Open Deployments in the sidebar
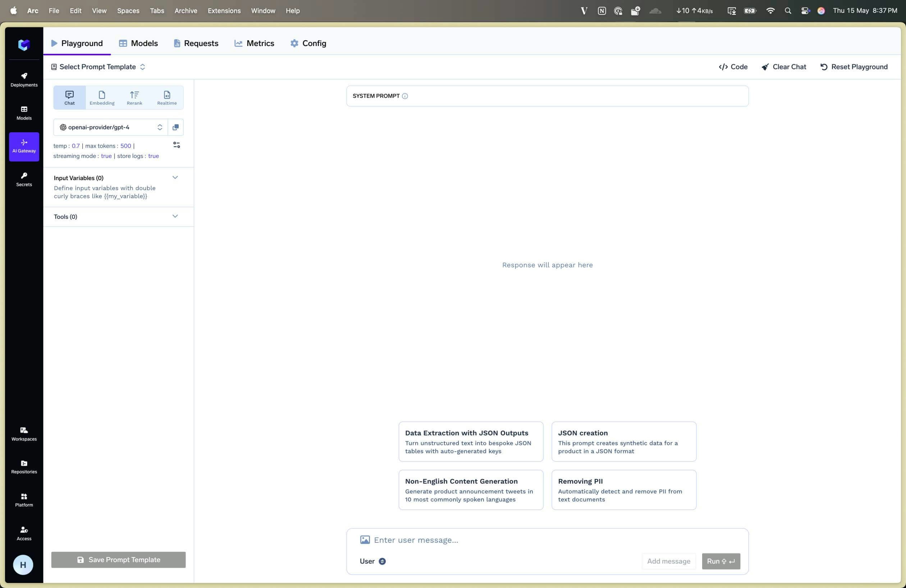906x588 pixels. (x=24, y=80)
